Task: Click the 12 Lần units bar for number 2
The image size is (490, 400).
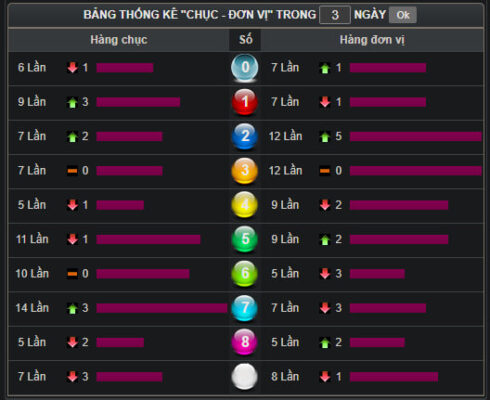Action: 416,136
